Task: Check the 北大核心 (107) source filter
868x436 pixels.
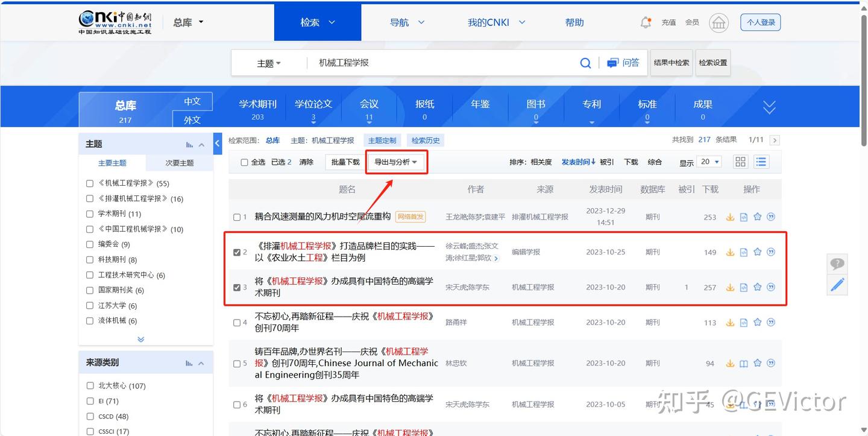Action: click(x=90, y=386)
